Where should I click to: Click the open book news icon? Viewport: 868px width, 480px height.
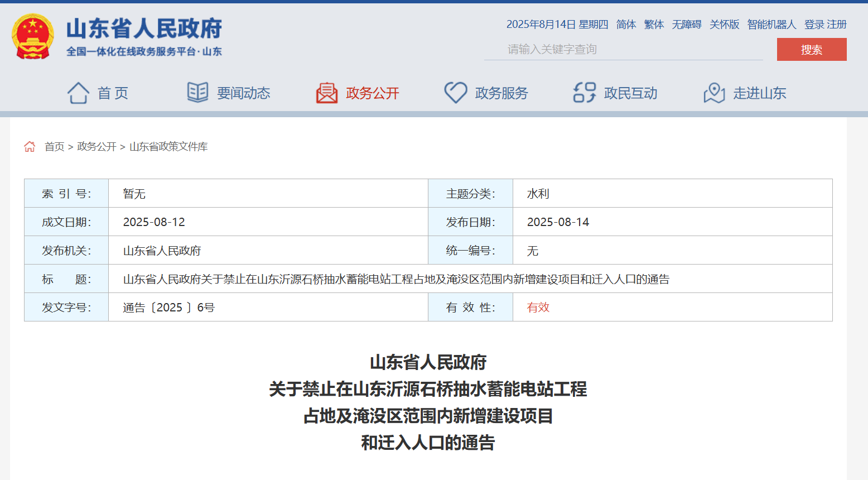pos(197,93)
